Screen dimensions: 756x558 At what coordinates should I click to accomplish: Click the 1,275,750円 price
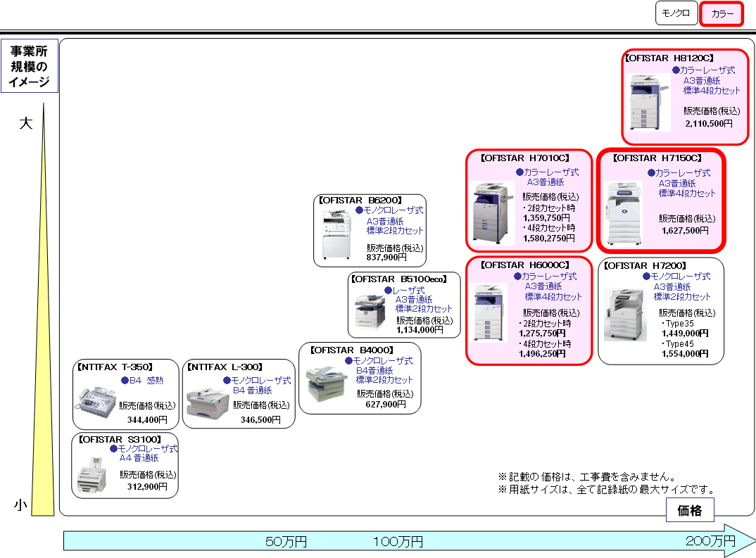click(x=543, y=334)
